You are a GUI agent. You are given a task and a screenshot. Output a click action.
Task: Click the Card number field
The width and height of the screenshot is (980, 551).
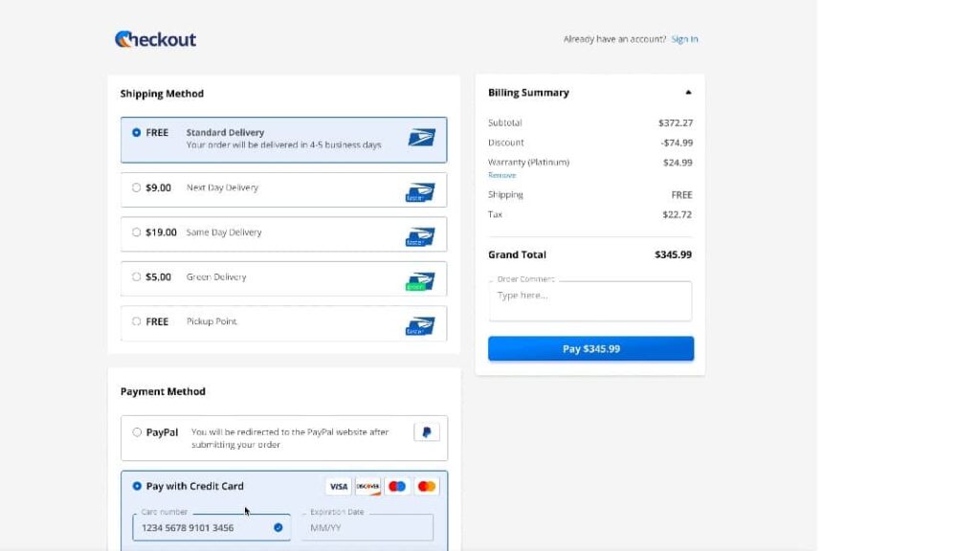tap(205, 528)
